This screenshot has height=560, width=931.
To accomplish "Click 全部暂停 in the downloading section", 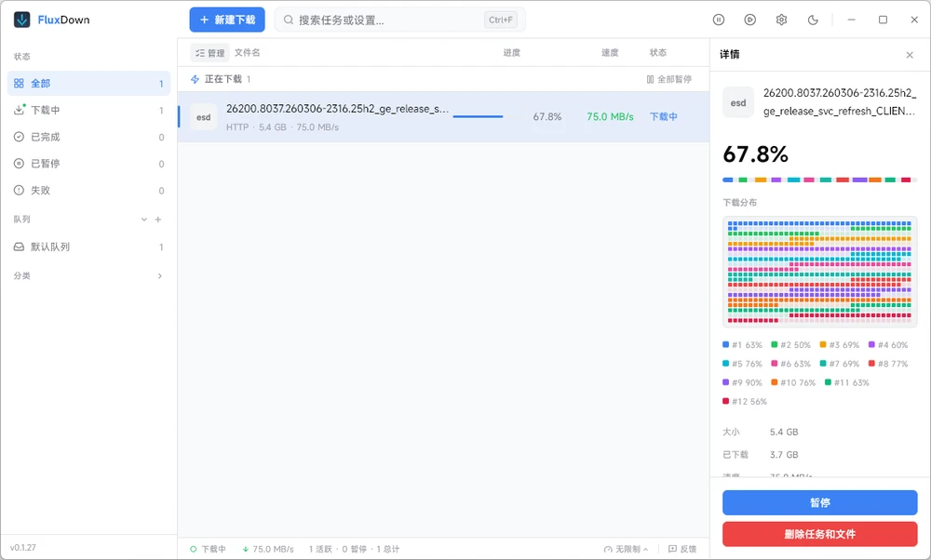I will point(669,79).
